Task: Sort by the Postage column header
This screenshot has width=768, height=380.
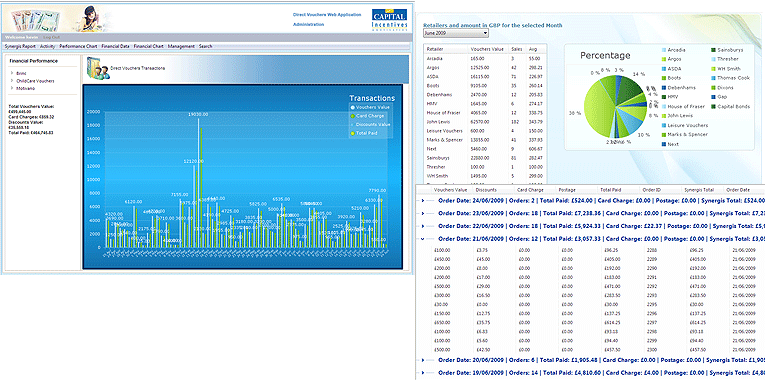Action: tap(568, 190)
